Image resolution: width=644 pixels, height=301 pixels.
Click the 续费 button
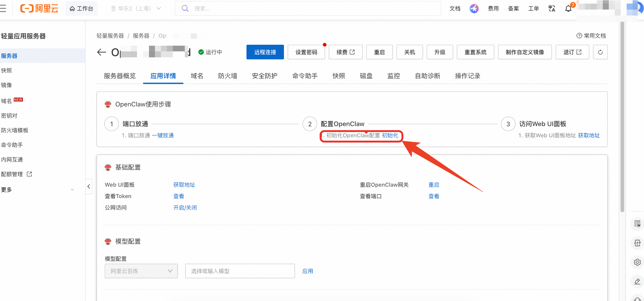346,52
